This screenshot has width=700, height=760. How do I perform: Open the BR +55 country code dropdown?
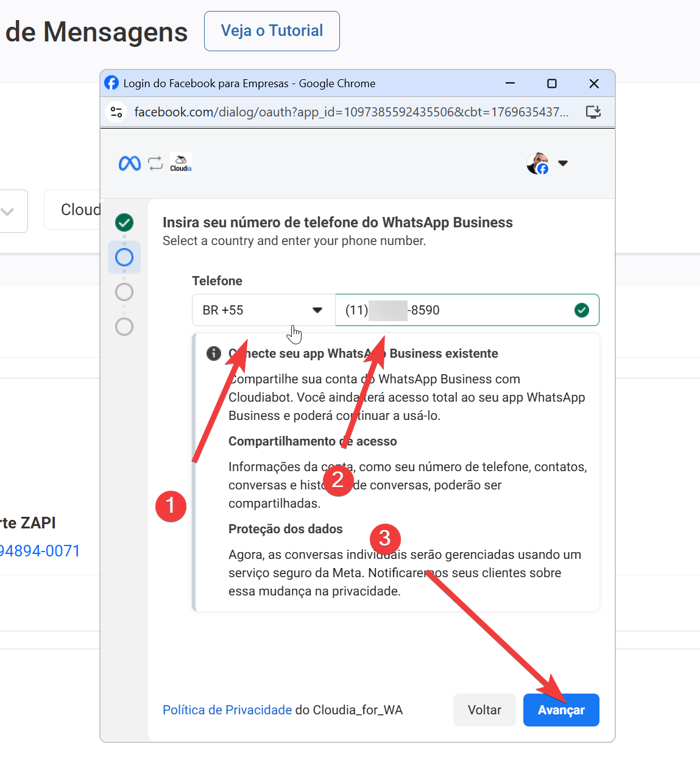click(x=263, y=310)
